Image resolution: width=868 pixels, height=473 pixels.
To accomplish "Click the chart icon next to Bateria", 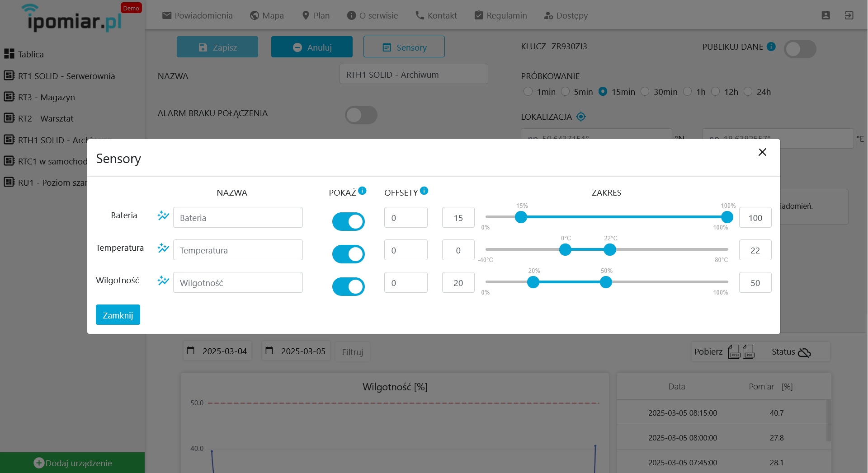I will click(x=163, y=215).
